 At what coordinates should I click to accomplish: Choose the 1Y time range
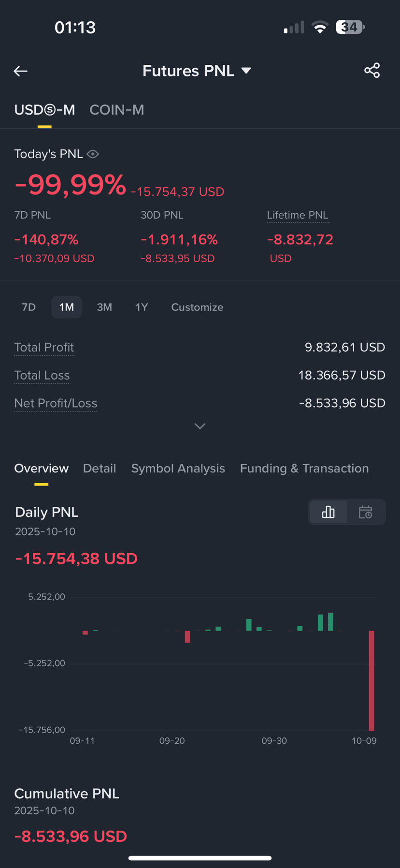point(142,307)
